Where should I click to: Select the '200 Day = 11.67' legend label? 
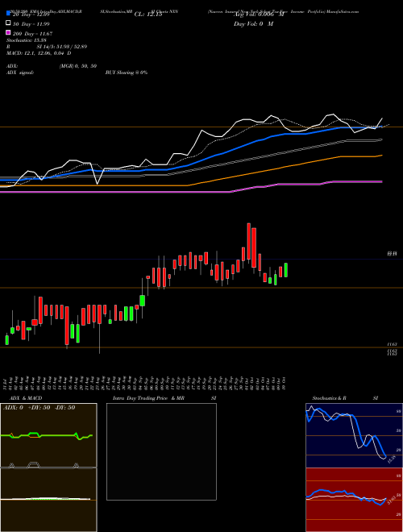pyautogui.click(x=32, y=34)
